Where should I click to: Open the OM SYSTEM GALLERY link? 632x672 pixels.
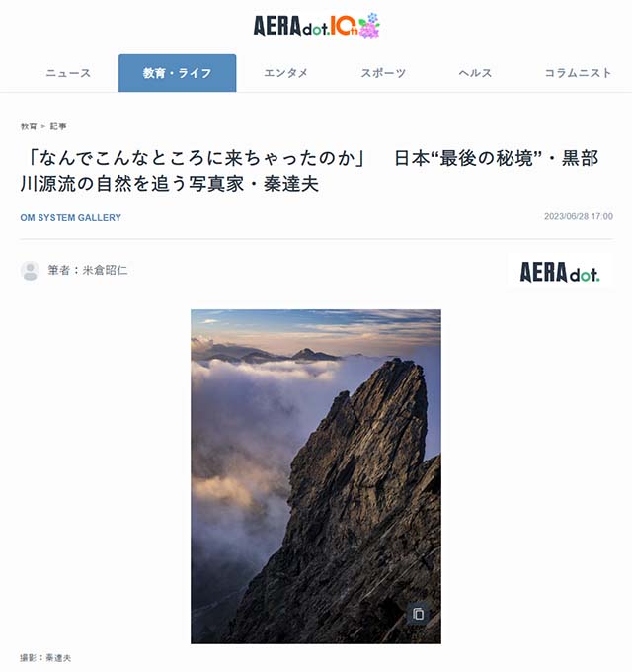tap(71, 218)
